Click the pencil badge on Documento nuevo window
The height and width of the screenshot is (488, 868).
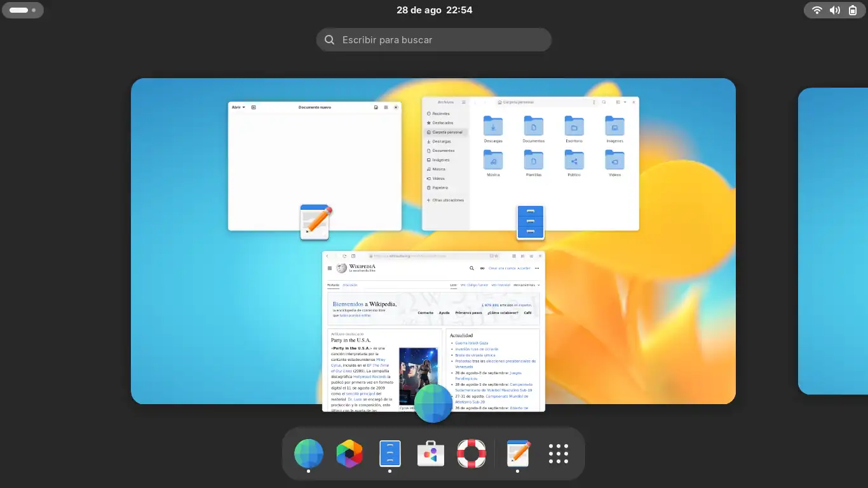315,222
